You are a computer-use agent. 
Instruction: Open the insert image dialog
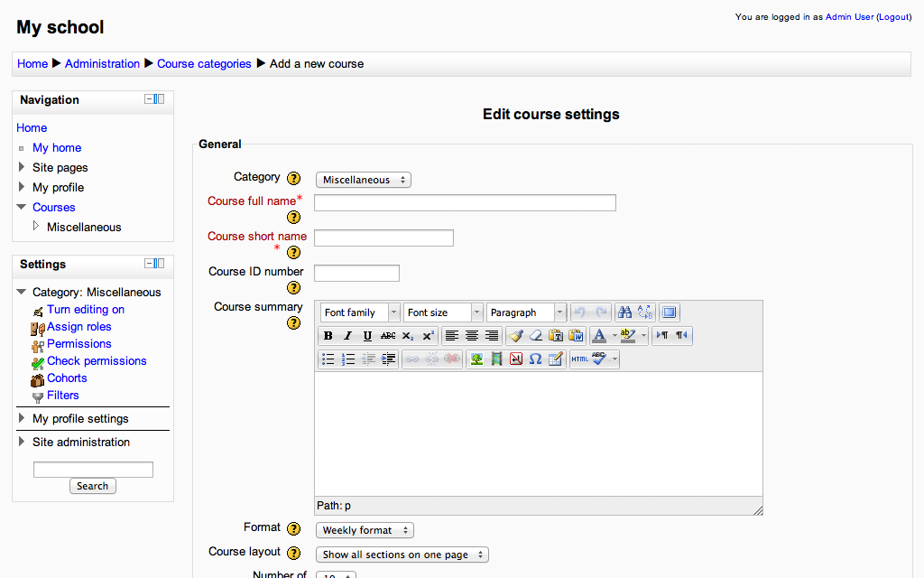coord(476,359)
